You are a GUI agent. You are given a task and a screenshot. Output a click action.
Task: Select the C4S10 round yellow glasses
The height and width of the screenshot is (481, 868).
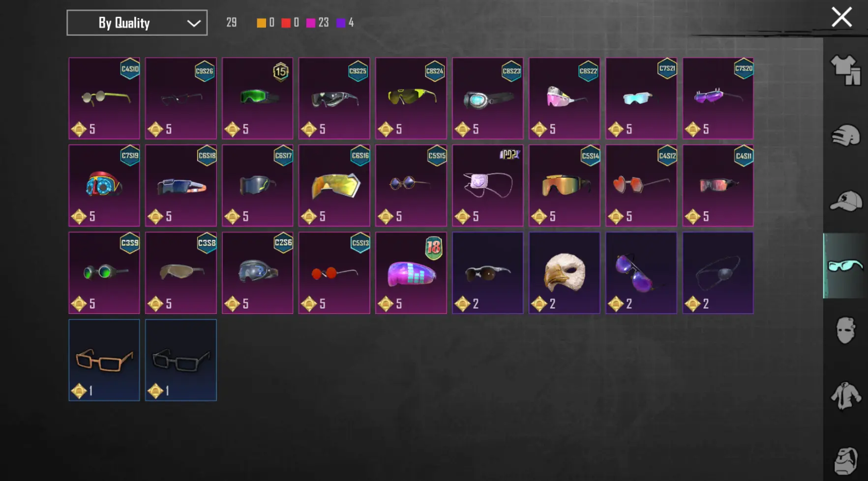point(104,98)
